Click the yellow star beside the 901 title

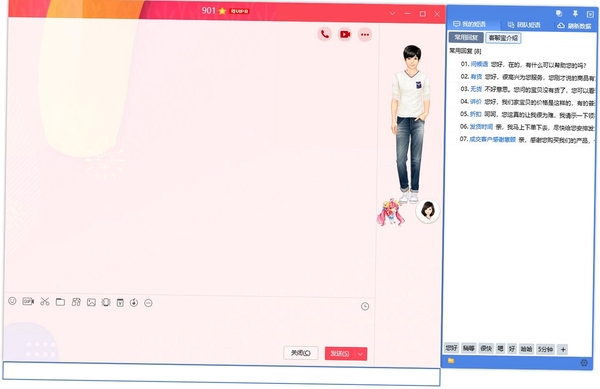click(x=222, y=11)
